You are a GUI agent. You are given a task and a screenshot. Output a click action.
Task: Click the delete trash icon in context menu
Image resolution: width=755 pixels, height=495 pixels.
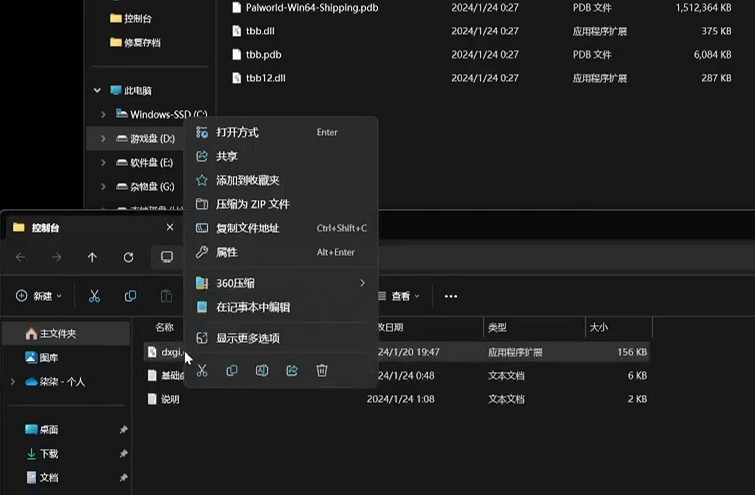click(322, 370)
